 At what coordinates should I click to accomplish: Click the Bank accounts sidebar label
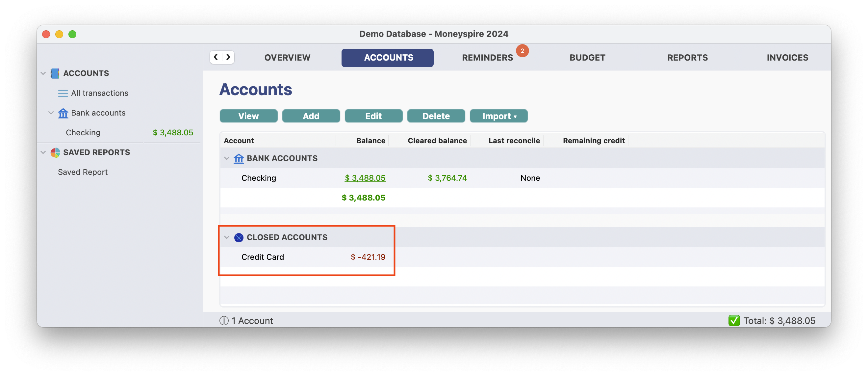click(x=98, y=113)
